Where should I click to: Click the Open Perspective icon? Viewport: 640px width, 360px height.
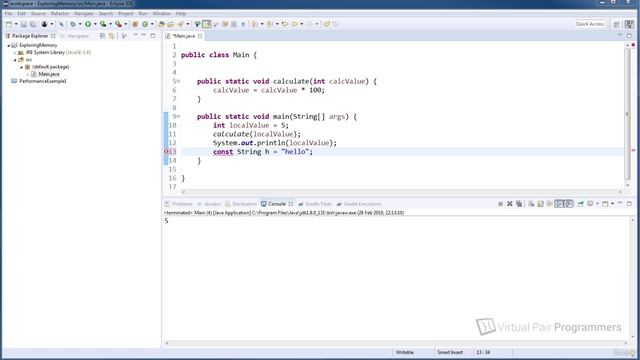click(x=617, y=24)
